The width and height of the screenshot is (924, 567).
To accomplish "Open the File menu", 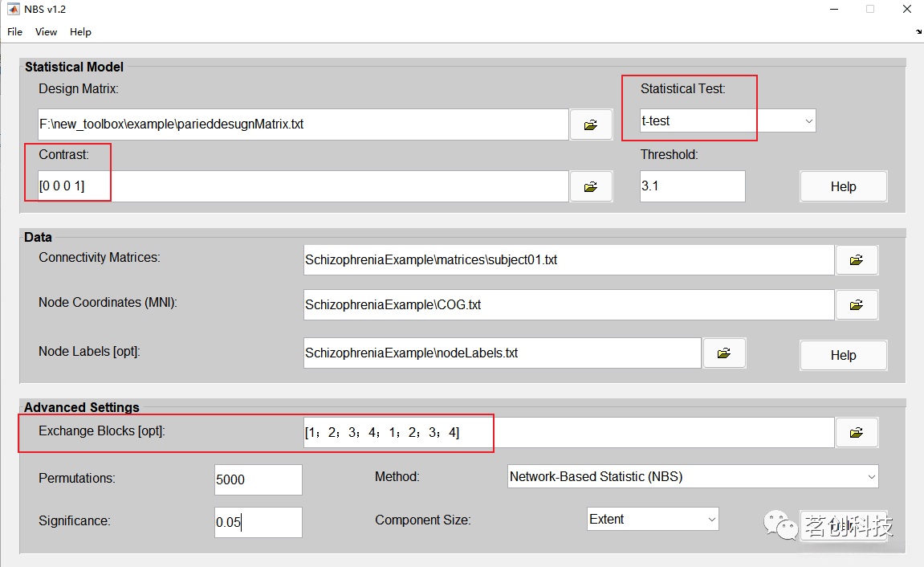I will (14, 32).
